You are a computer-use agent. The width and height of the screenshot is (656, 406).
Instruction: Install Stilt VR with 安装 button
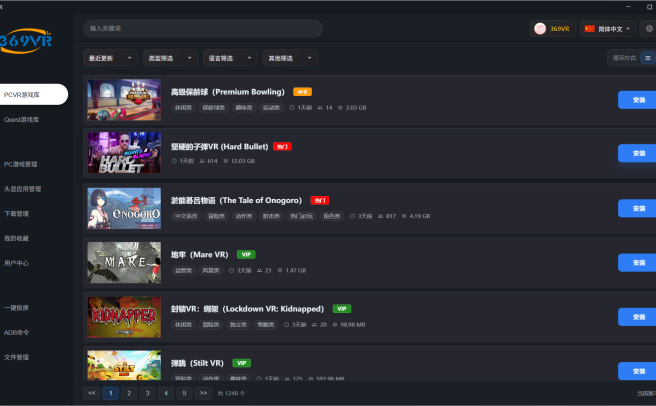(637, 371)
